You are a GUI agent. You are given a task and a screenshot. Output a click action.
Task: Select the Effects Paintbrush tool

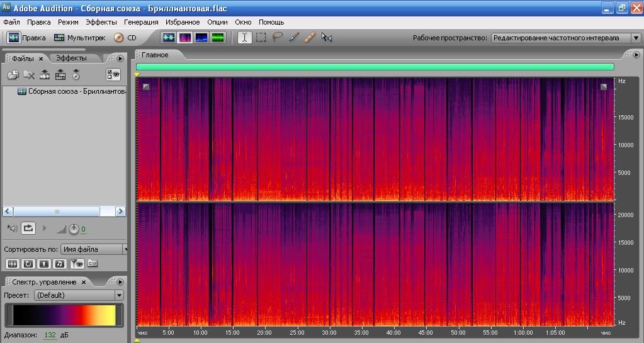pyautogui.click(x=293, y=37)
